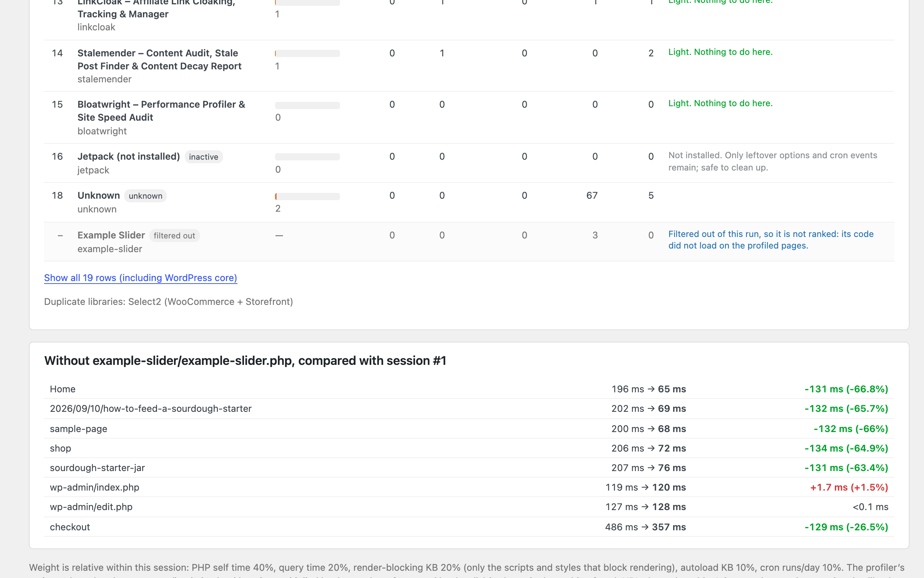Image resolution: width=924 pixels, height=578 pixels.
Task: Click the 67 value in Unknown row
Action: [592, 196]
